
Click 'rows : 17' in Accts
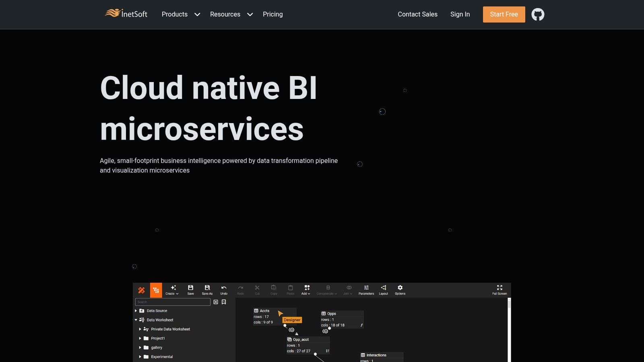pos(261,317)
